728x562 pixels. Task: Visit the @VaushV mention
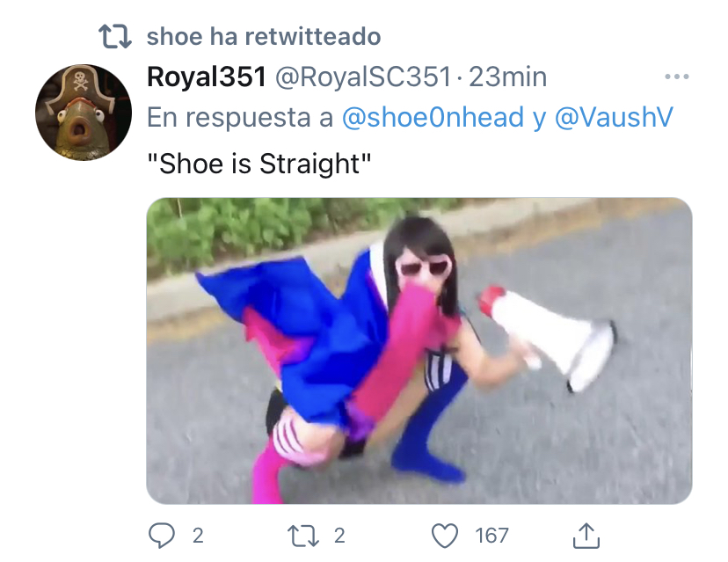coord(614,117)
